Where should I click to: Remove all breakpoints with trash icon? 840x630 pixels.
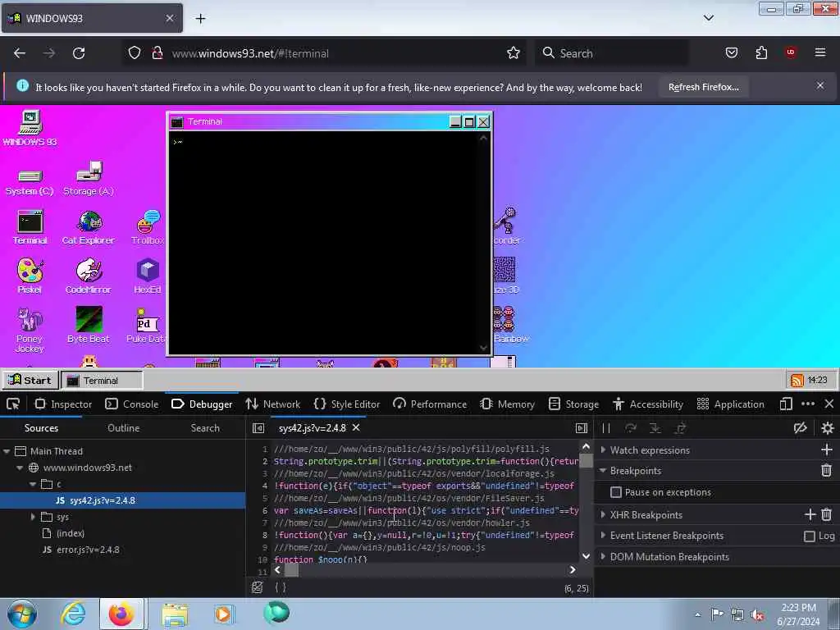click(827, 471)
